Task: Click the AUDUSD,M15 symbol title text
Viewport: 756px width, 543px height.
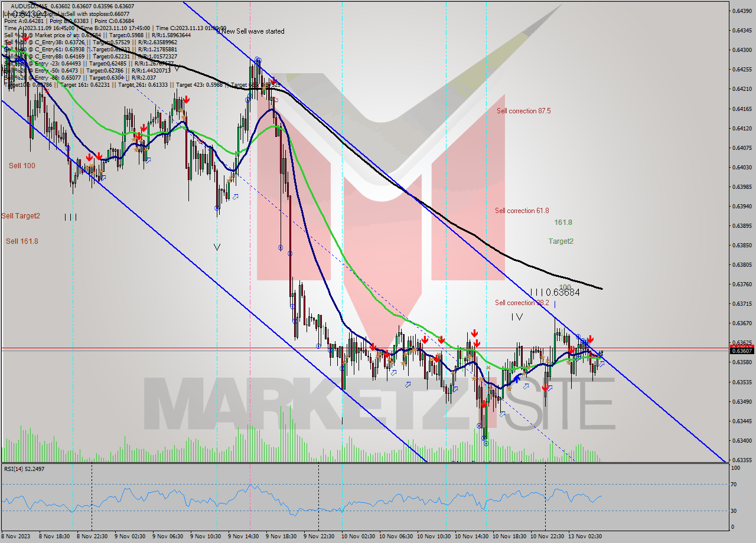Action: [x=30, y=6]
